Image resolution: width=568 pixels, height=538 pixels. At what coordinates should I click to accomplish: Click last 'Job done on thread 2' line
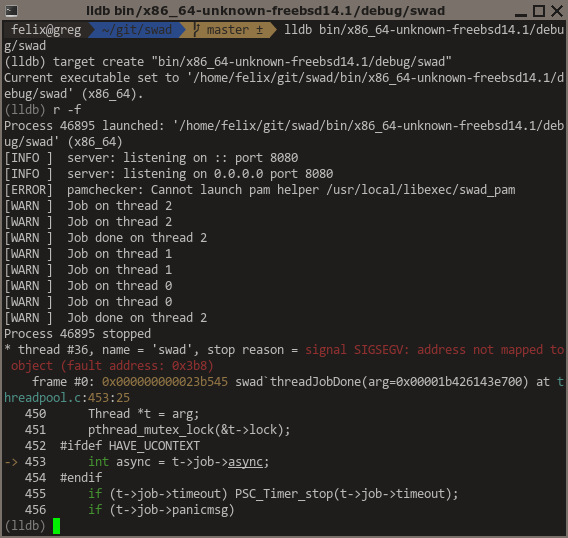(x=105, y=318)
